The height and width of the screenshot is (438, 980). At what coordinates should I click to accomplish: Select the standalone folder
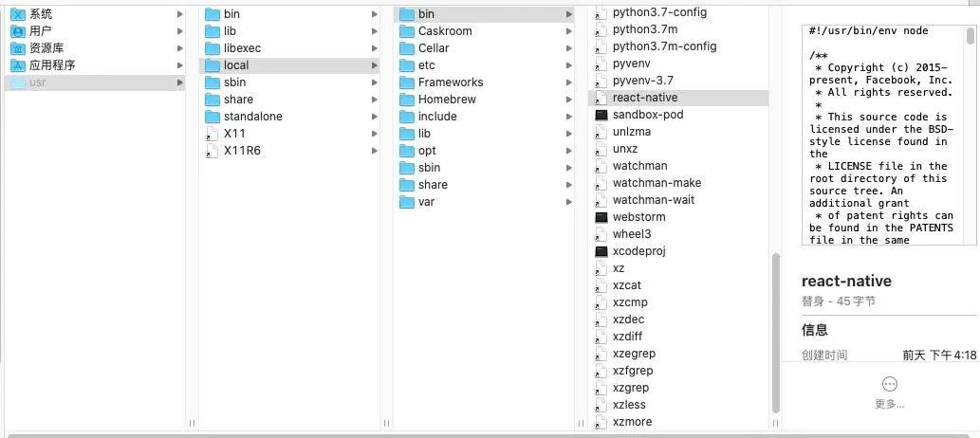tap(252, 117)
